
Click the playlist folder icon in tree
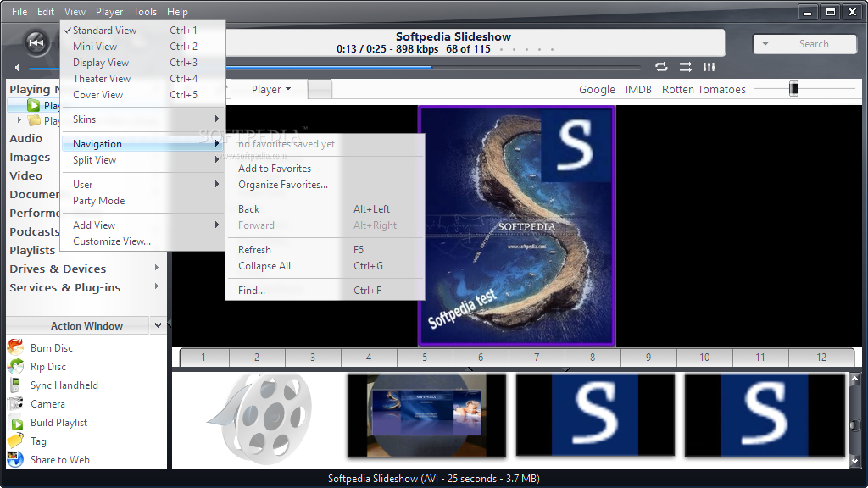pos(34,120)
